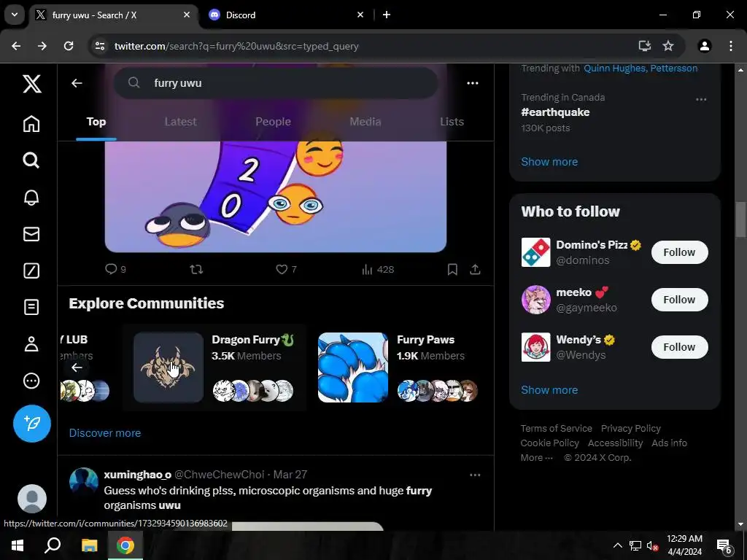747x560 pixels.
Task: Open the #earthquake trending topic
Action: [555, 112]
